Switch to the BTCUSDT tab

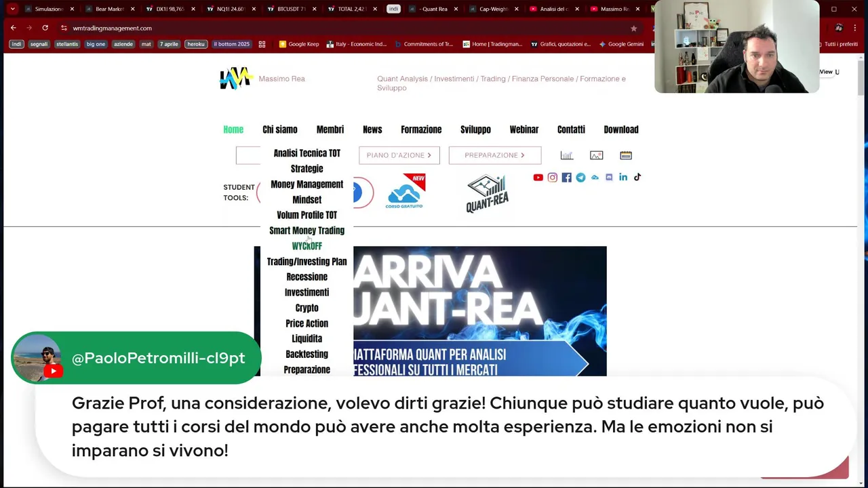point(292,9)
